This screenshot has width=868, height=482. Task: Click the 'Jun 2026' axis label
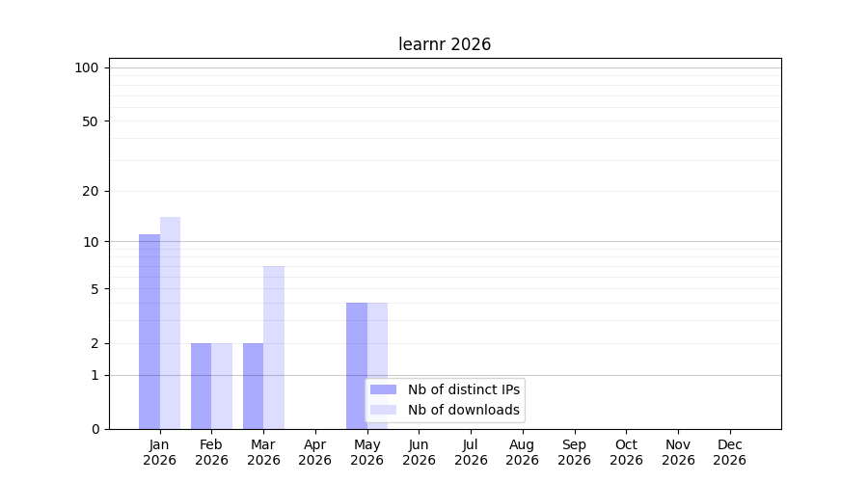[x=420, y=452]
